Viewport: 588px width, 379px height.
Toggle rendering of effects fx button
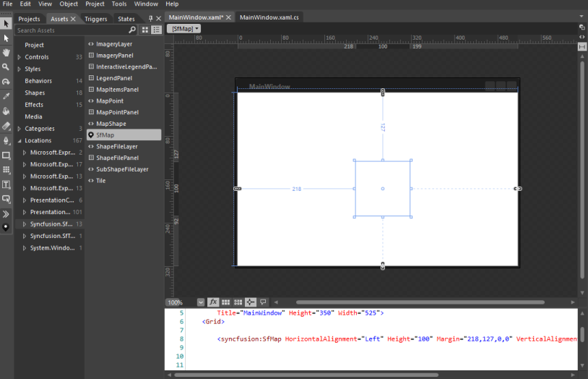(x=213, y=302)
